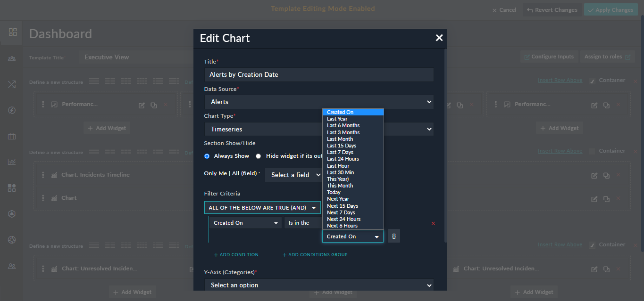
Task: Delete the Chart: Incidents Timeline widget
Action: pos(618,175)
